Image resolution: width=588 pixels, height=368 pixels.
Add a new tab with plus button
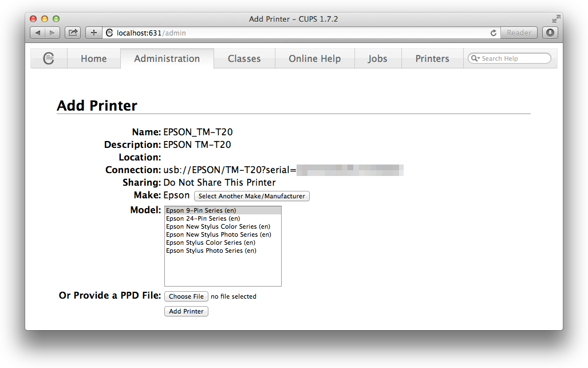point(94,33)
